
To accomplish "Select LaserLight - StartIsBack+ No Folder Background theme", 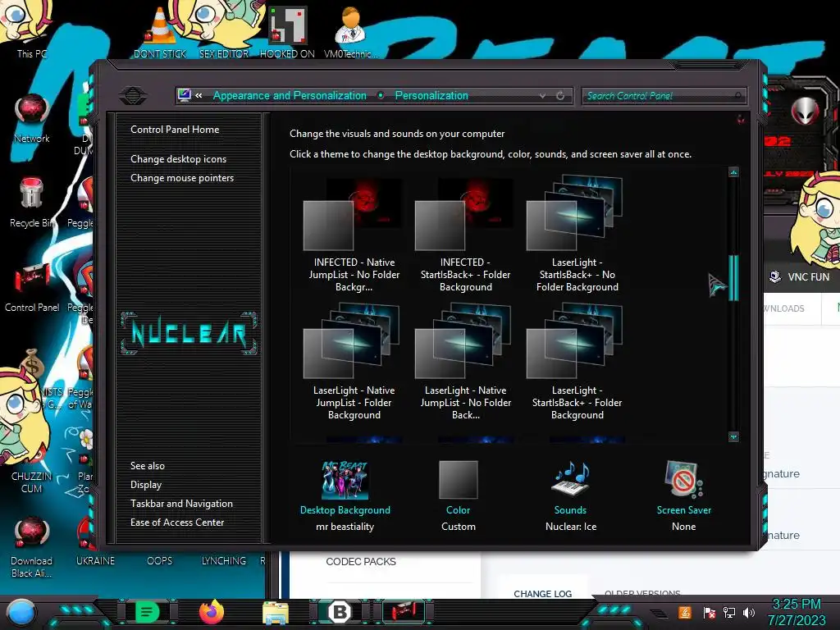I will (577, 235).
